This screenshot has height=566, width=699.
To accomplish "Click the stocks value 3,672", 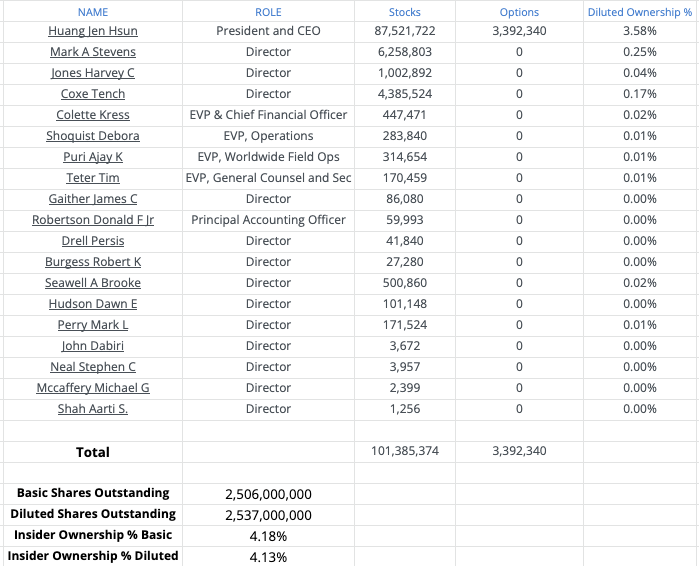I will [405, 345].
